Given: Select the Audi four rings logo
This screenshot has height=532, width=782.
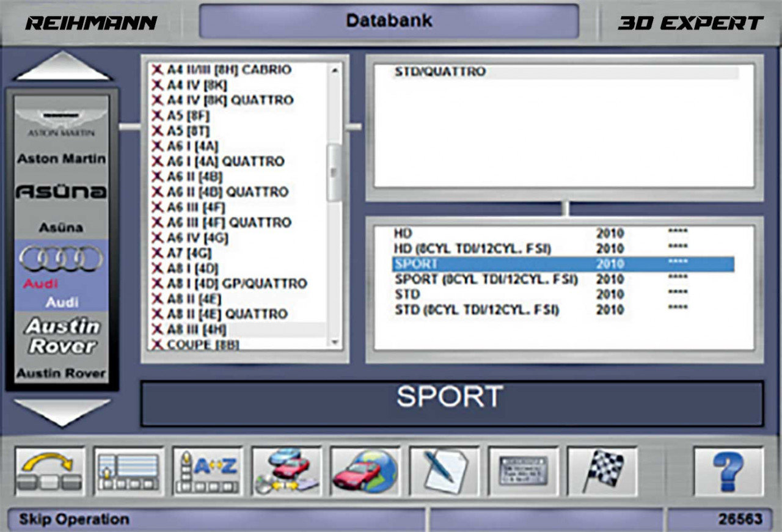Looking at the screenshot, I should [x=61, y=258].
